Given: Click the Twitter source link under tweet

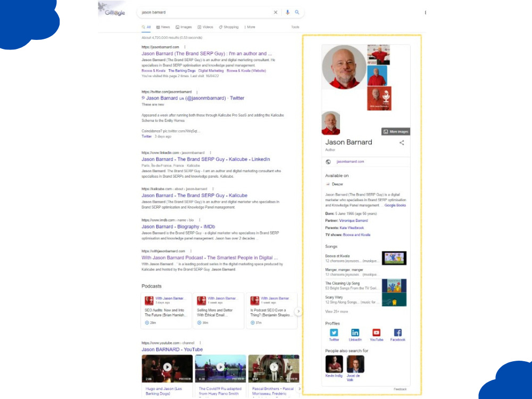Looking at the screenshot, I should click(147, 136).
